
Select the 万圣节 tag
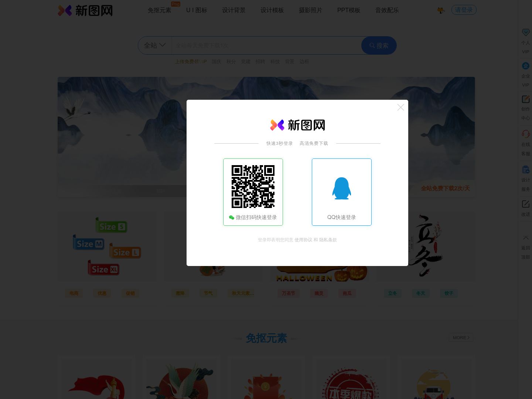[289, 293]
